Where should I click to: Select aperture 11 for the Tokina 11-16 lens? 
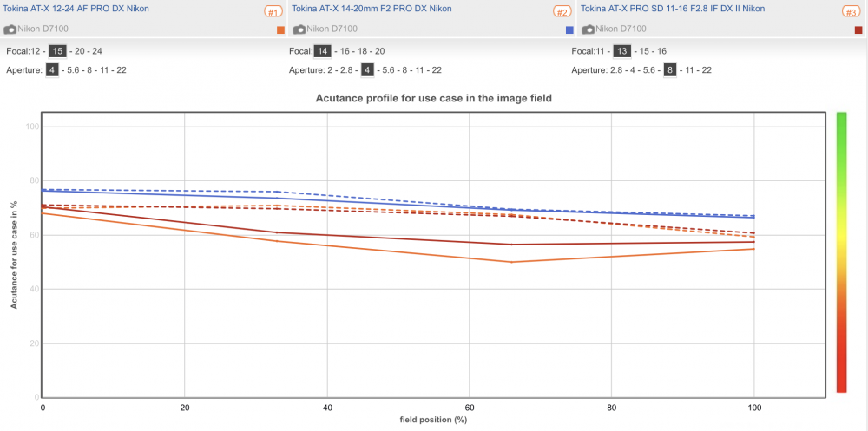pyautogui.click(x=688, y=70)
